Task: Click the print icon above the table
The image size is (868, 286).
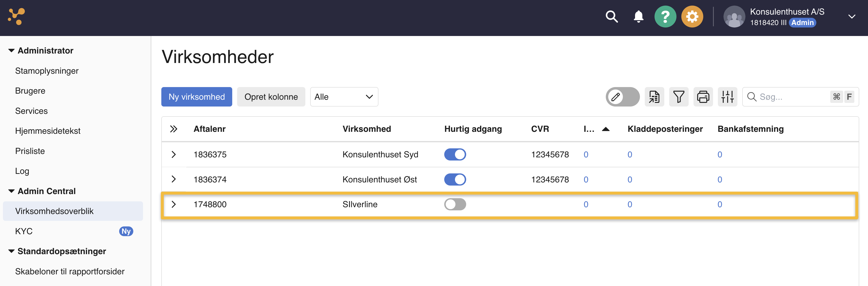Action: tap(703, 97)
